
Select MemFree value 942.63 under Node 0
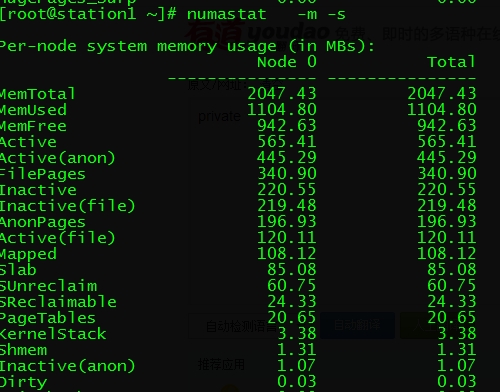pos(287,126)
